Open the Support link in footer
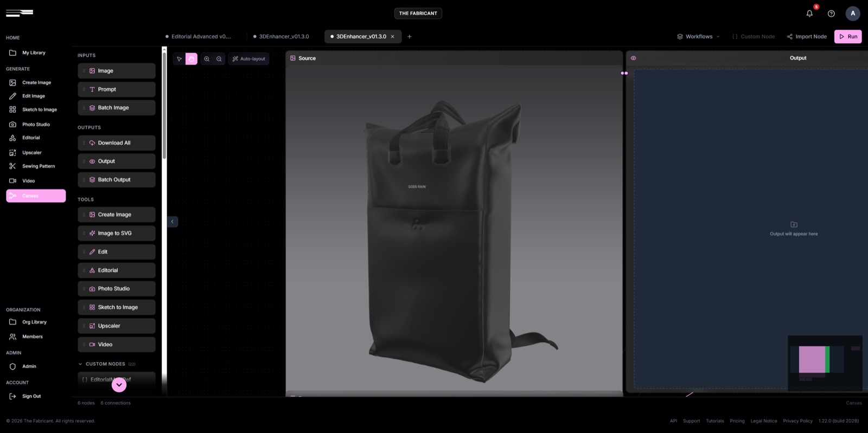This screenshot has height=433, width=868. pos(691,421)
